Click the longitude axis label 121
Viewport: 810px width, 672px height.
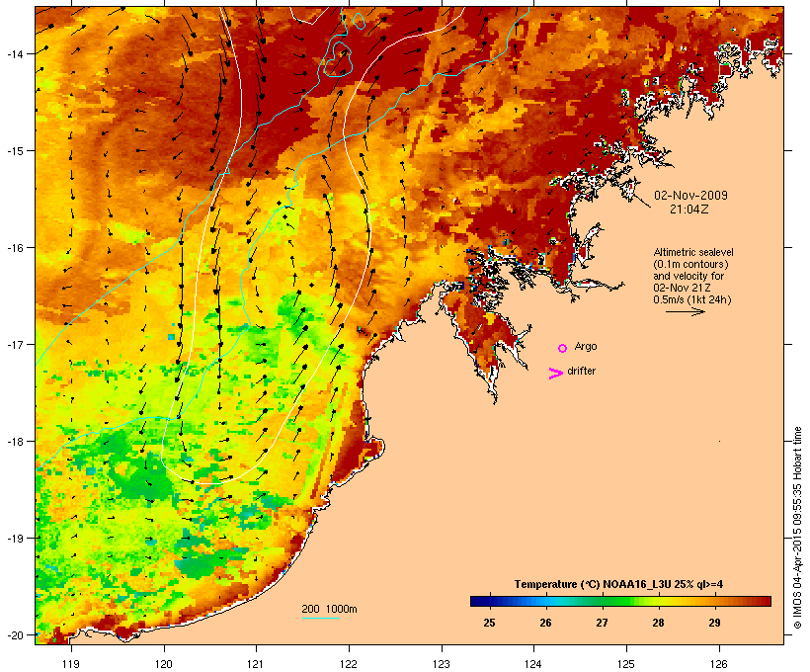pos(256,664)
